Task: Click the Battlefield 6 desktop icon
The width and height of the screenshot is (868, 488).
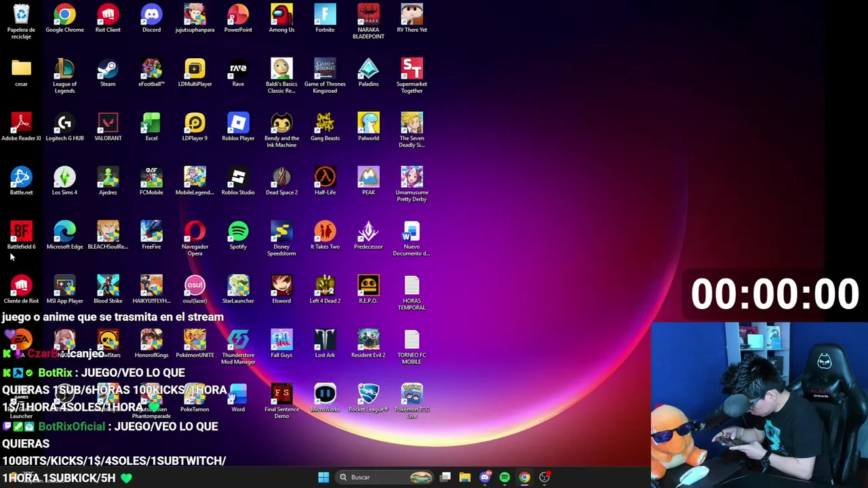Action: [21, 235]
